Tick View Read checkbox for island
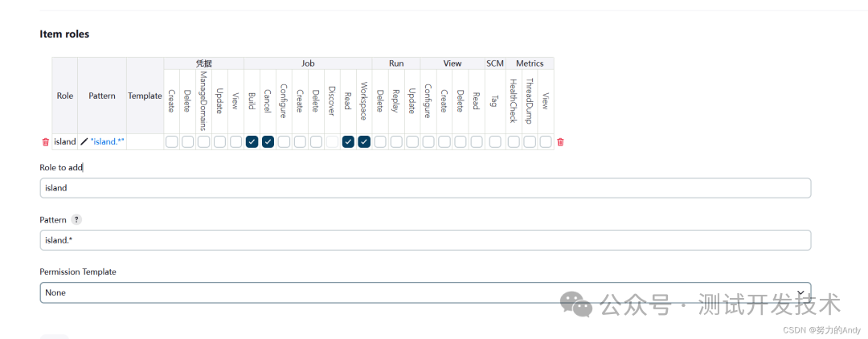The image size is (868, 339). [477, 141]
